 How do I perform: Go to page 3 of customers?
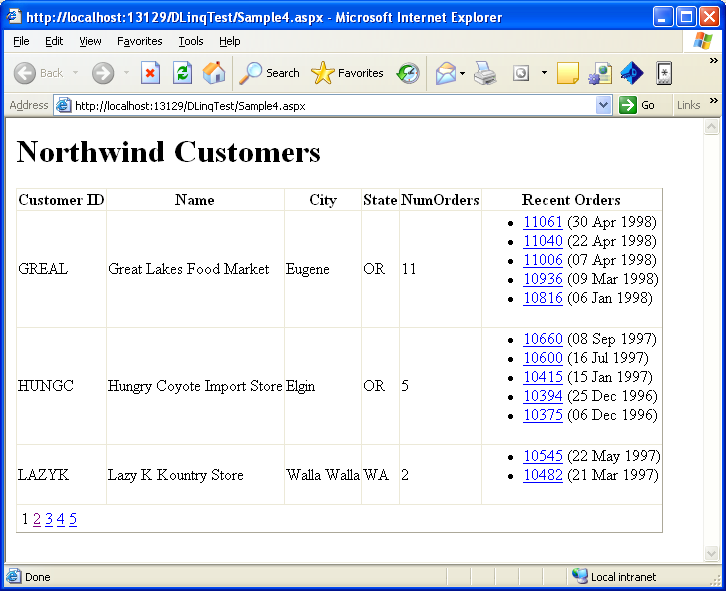pyautogui.click(x=49, y=519)
